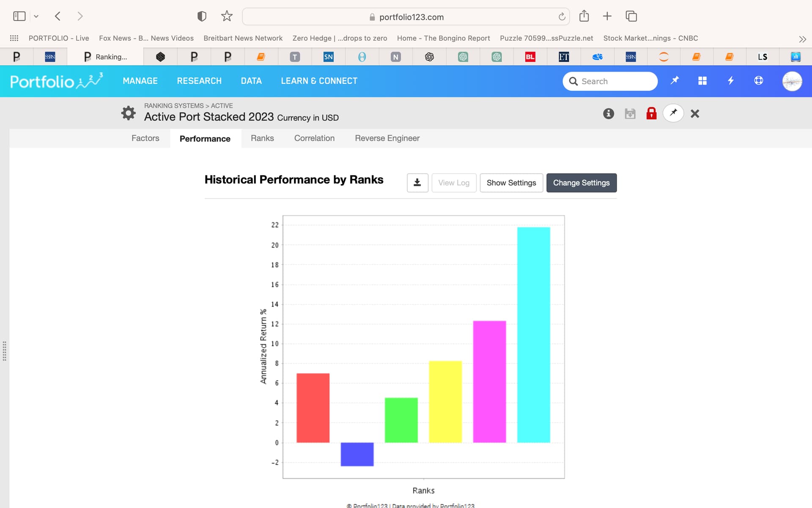Click the circled pin icon
The image size is (812, 508).
[673, 113]
